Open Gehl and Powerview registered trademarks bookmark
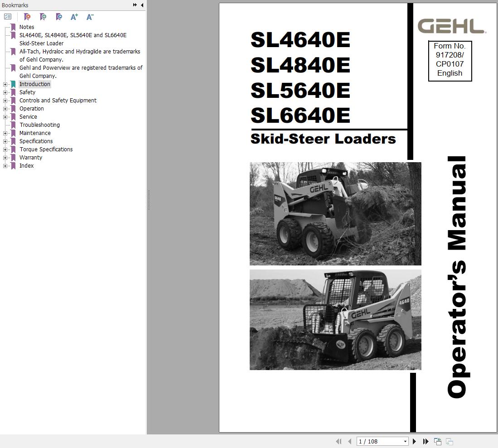Screen dimensions: 498x448 [x=81, y=72]
